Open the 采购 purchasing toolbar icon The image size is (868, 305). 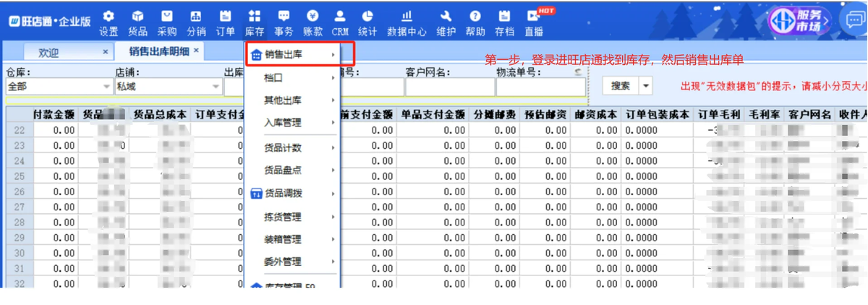point(167,23)
